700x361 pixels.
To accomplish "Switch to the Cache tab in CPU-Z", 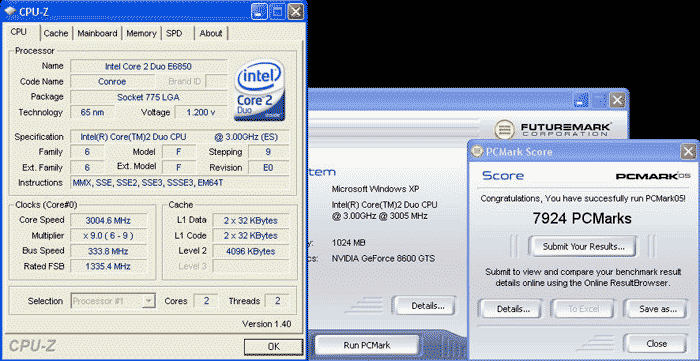I will (56, 33).
